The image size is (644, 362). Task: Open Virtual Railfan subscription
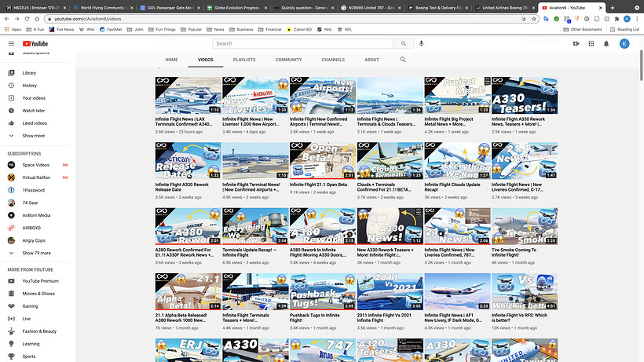click(x=35, y=177)
